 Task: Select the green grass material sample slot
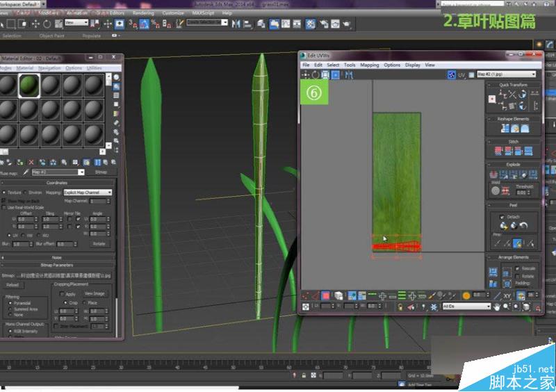coord(28,85)
